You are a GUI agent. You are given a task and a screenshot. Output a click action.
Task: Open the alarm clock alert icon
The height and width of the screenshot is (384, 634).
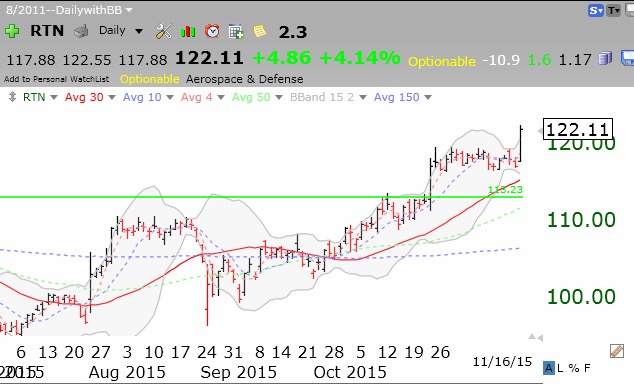coord(212,31)
